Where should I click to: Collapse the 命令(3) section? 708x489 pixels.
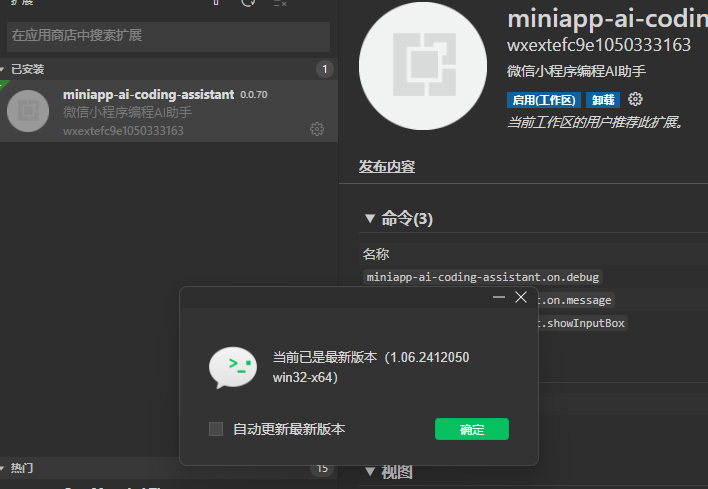pyautogui.click(x=399, y=219)
